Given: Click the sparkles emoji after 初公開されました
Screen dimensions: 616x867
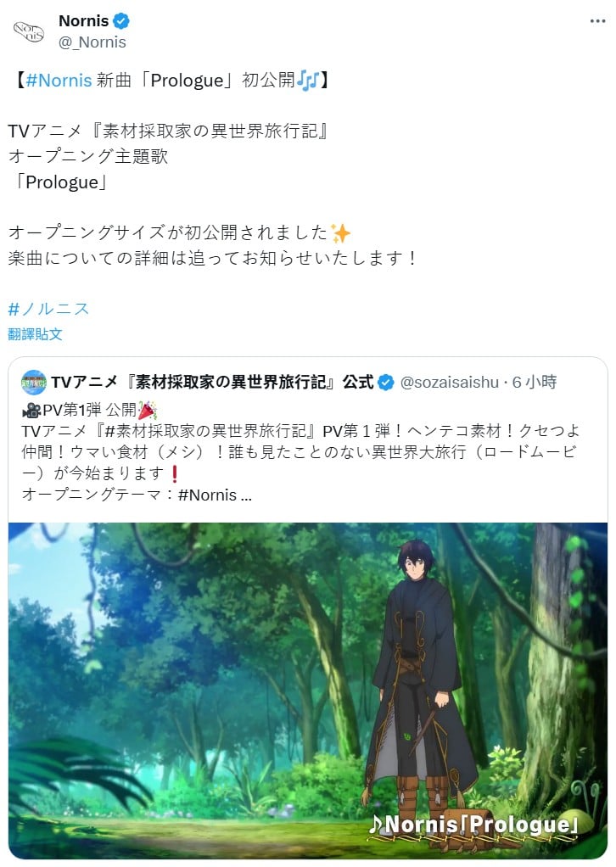Looking at the screenshot, I should coord(340,232).
